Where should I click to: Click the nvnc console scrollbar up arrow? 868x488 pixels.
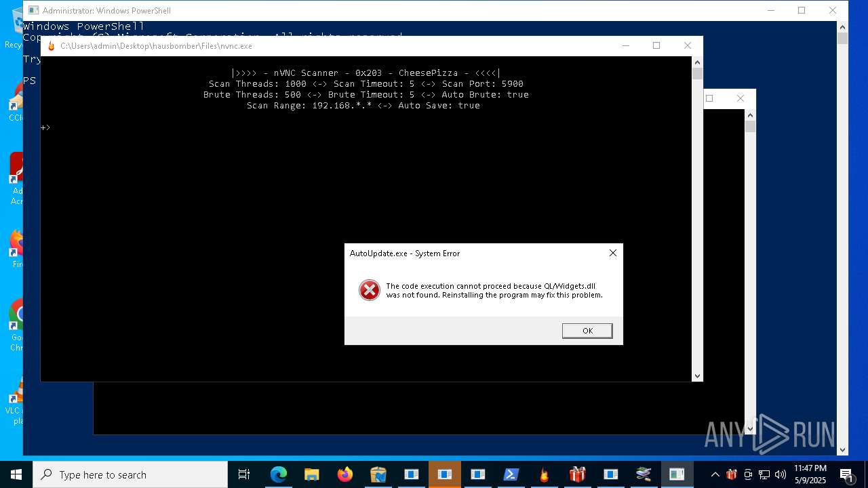coord(697,62)
